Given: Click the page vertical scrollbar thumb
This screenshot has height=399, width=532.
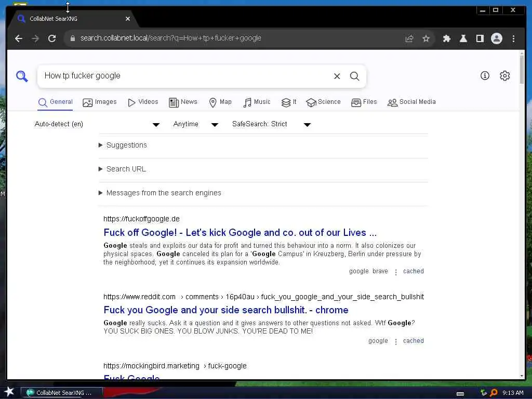Looking at the screenshot, I should 522,70.
